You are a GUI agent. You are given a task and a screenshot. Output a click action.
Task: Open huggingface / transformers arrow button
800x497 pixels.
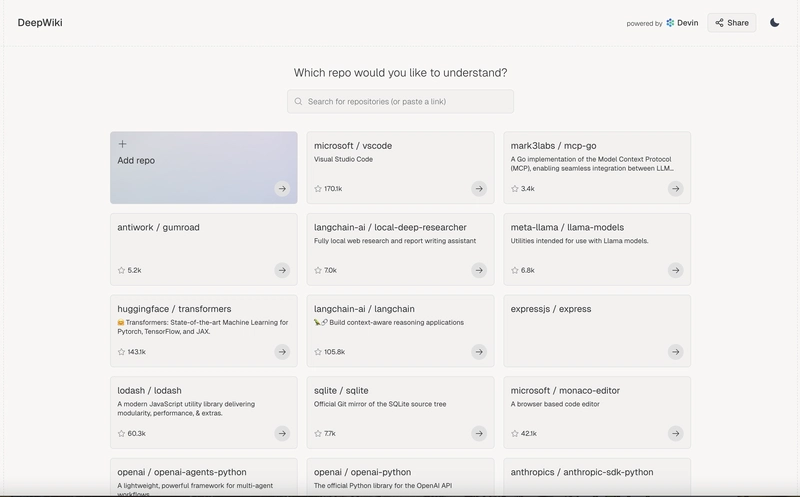(x=282, y=352)
